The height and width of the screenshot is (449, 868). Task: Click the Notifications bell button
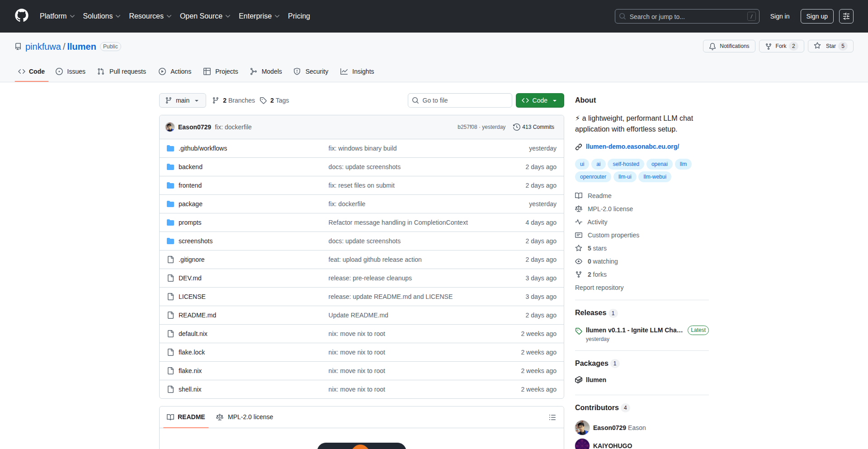(729, 46)
